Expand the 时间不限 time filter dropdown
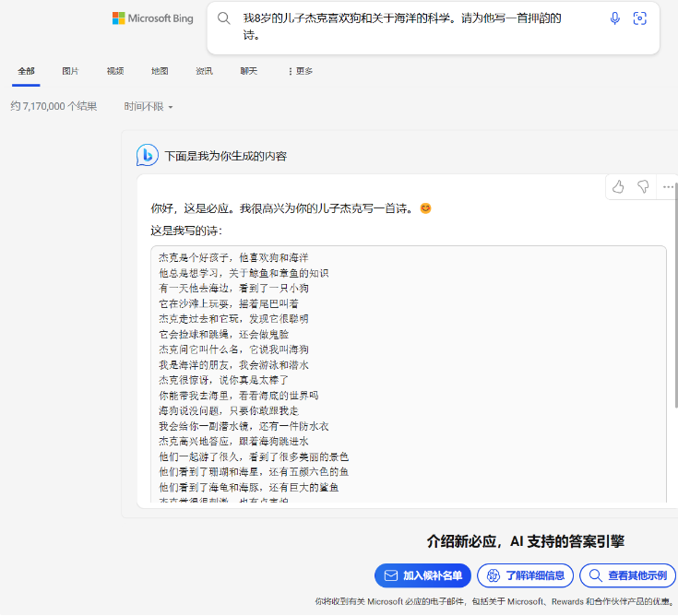 click(149, 107)
